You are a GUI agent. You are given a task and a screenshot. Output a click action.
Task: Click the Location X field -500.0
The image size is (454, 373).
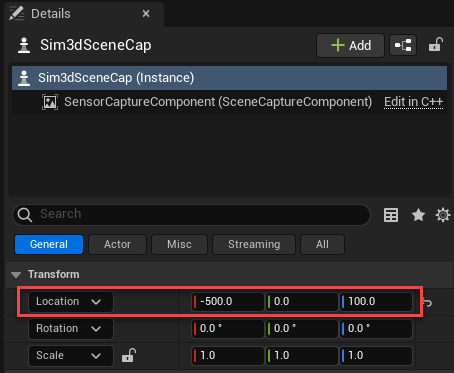tap(228, 302)
